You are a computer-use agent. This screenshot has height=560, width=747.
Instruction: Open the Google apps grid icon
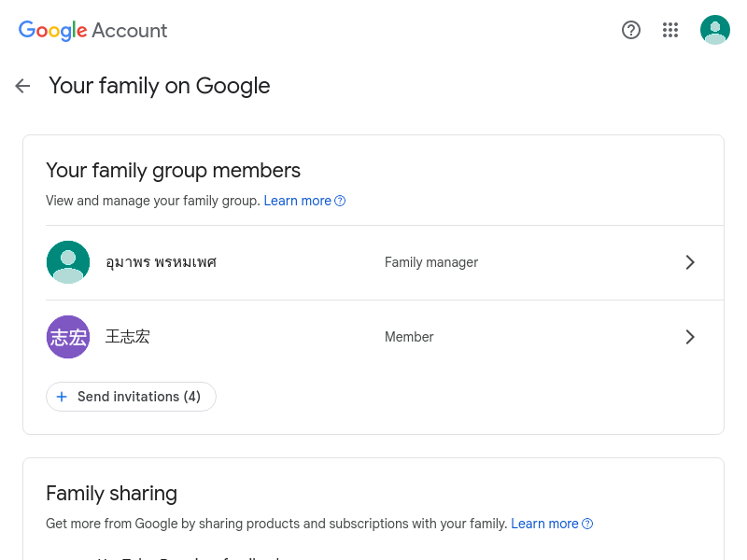click(669, 30)
